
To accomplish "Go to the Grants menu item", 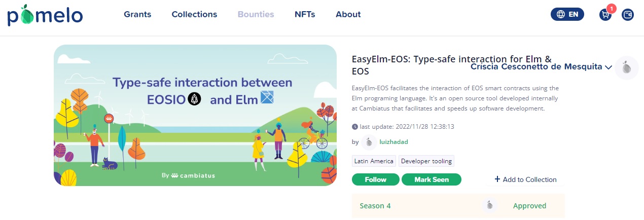I will (137, 15).
